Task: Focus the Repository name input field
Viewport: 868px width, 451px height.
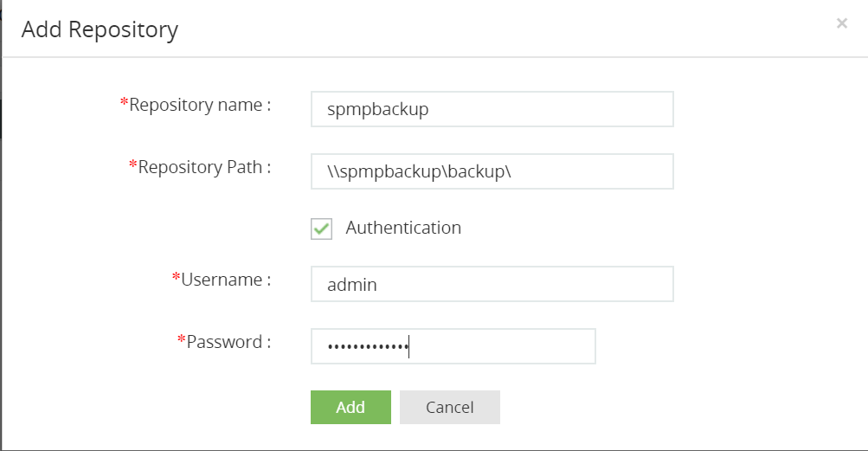Action: 492,110
